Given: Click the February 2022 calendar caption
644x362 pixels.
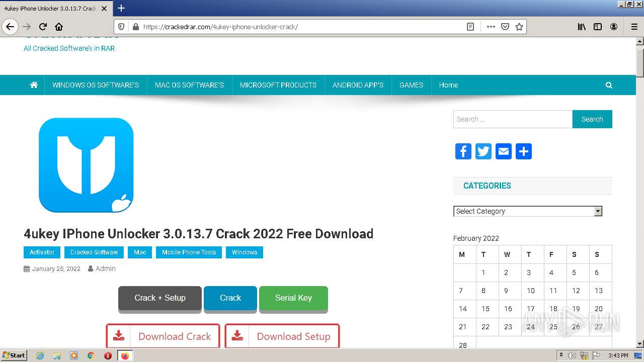Looking at the screenshot, I should pyautogui.click(x=476, y=238).
